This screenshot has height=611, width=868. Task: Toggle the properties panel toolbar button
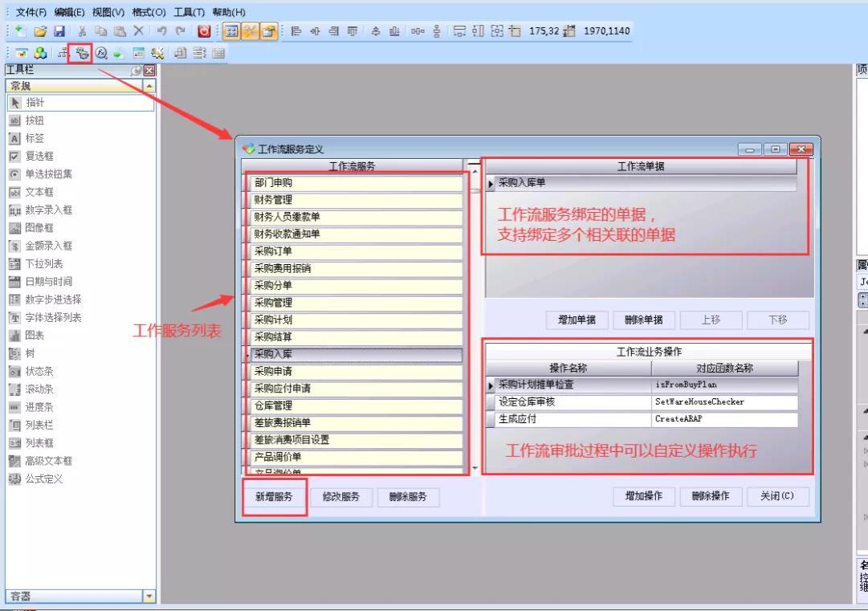click(x=269, y=31)
